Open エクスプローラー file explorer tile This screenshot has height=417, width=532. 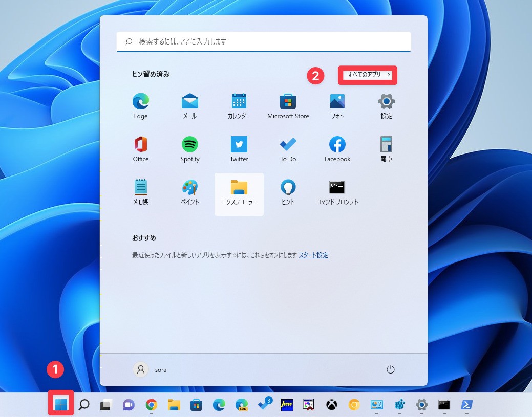[239, 193]
